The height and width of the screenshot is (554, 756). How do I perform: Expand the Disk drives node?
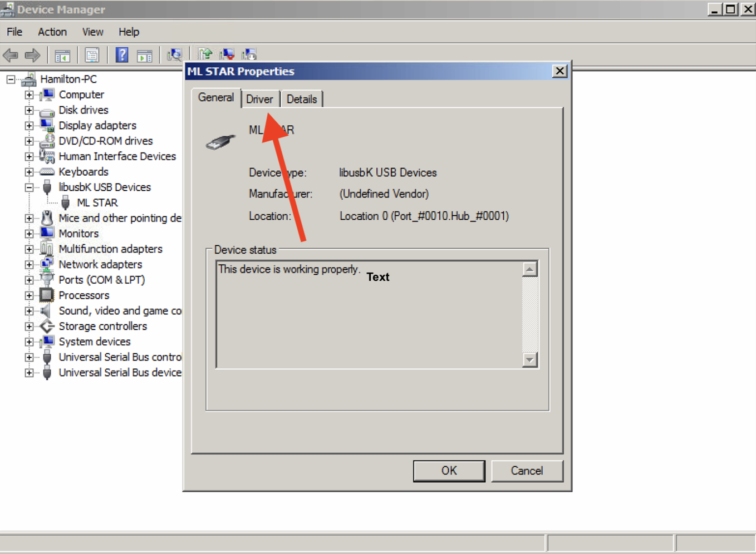click(x=29, y=110)
